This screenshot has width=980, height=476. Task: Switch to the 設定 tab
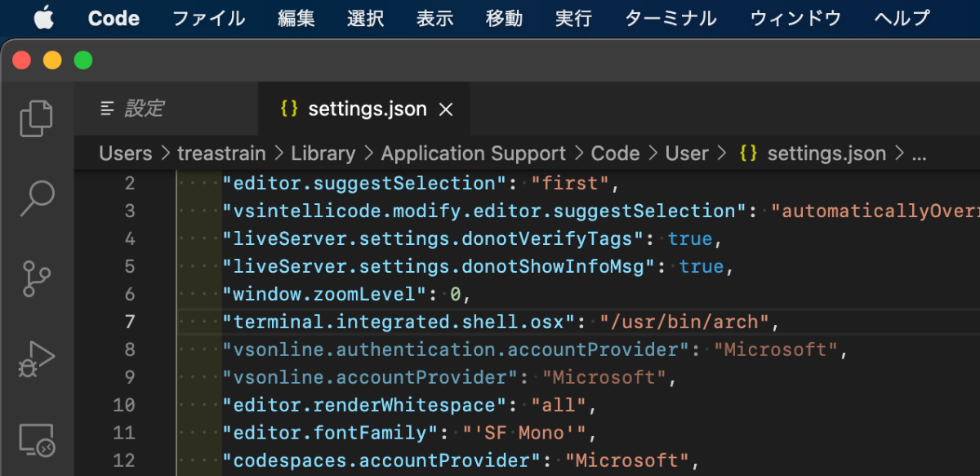[x=144, y=109]
